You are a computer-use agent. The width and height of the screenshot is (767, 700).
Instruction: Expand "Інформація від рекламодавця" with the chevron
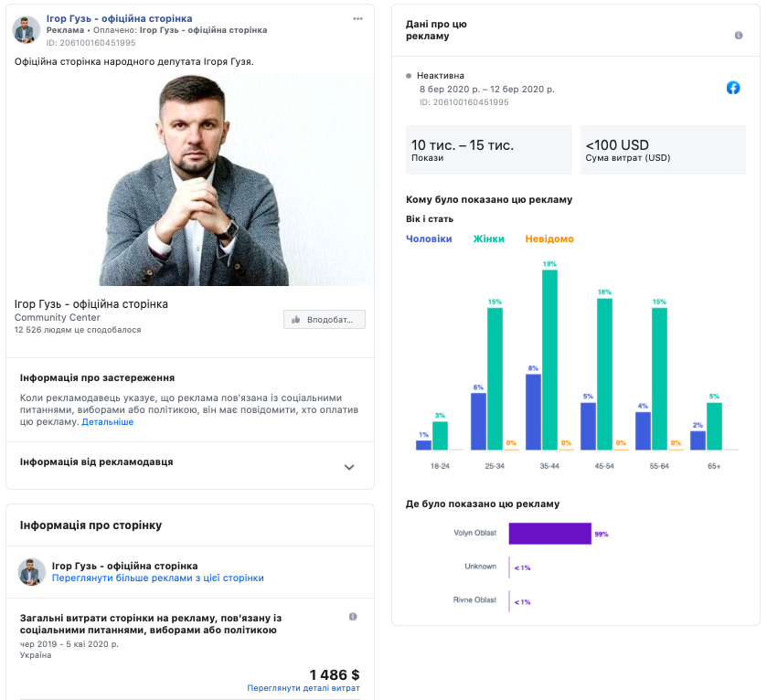pos(348,467)
